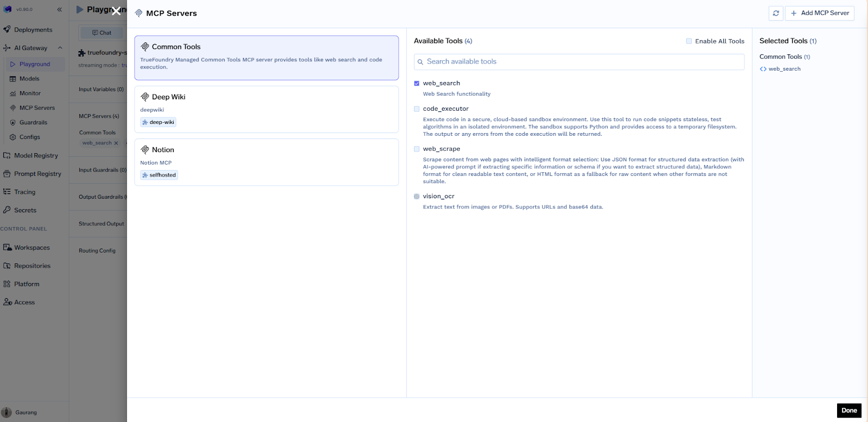Open Tracing in the sidebar
Image resolution: width=868 pixels, height=422 pixels.
(x=24, y=192)
